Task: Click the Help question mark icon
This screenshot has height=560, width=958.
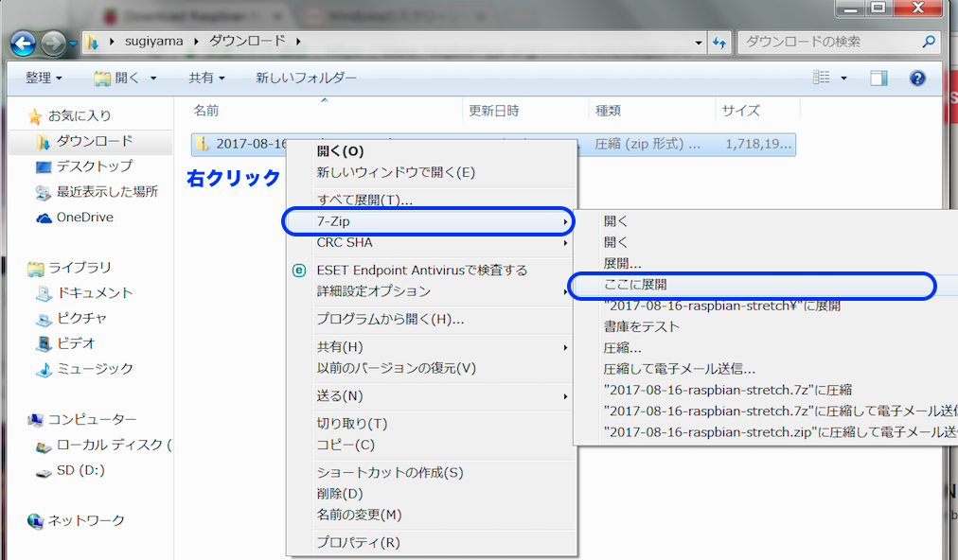Action: [916, 79]
